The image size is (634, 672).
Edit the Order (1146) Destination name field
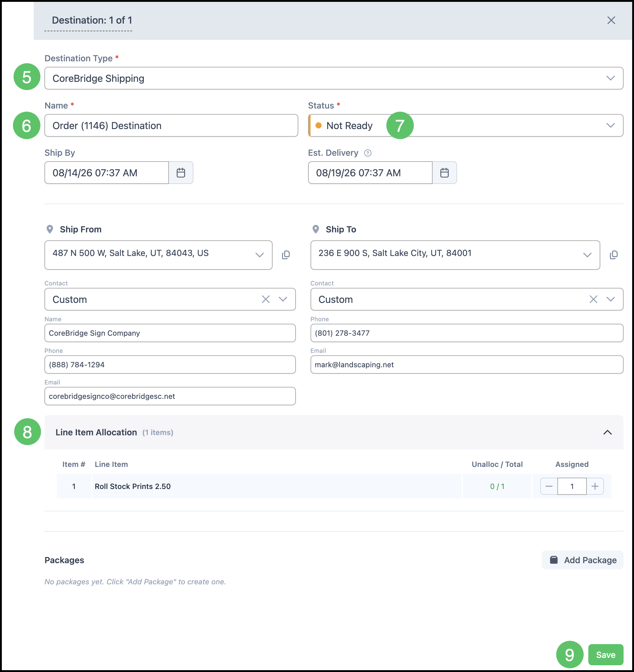171,125
